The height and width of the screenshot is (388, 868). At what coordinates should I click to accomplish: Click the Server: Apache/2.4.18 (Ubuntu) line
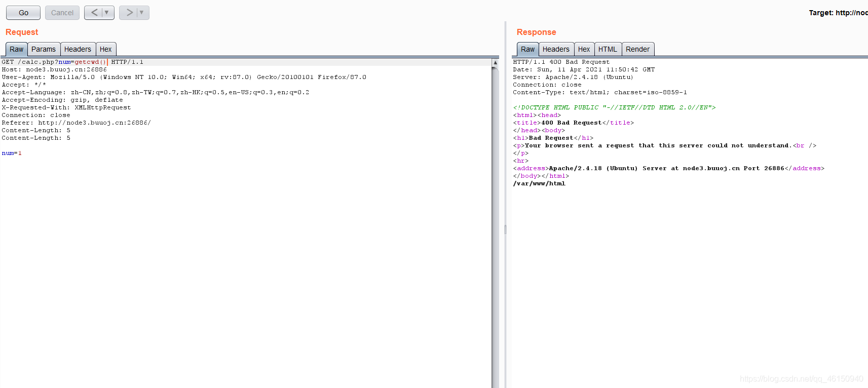click(x=573, y=77)
